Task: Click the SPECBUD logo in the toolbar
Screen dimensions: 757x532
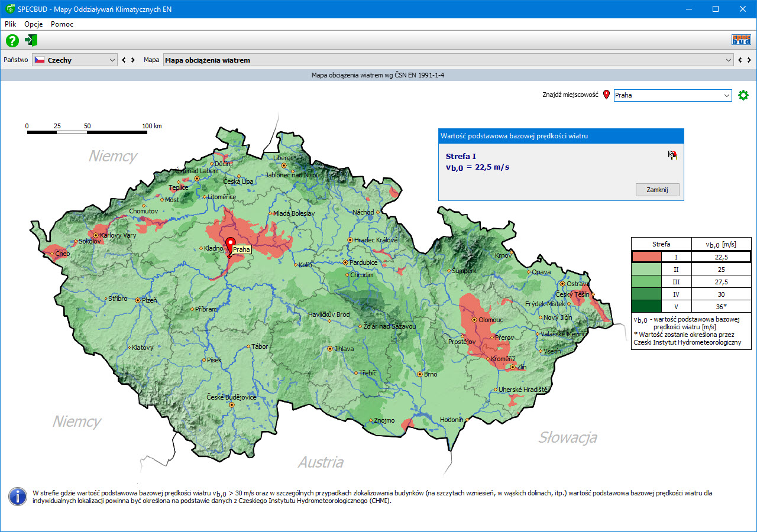Action: click(x=741, y=40)
